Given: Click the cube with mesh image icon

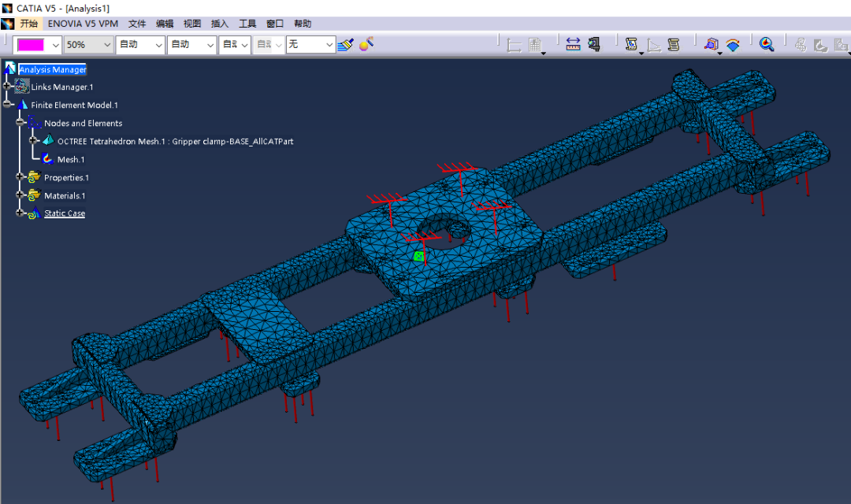Looking at the screenshot, I should pos(712,45).
